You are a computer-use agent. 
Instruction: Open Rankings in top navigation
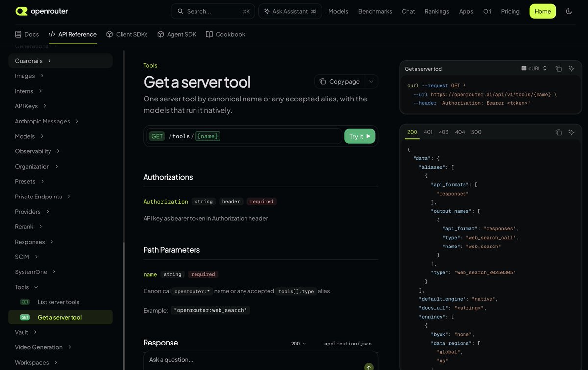pos(437,11)
